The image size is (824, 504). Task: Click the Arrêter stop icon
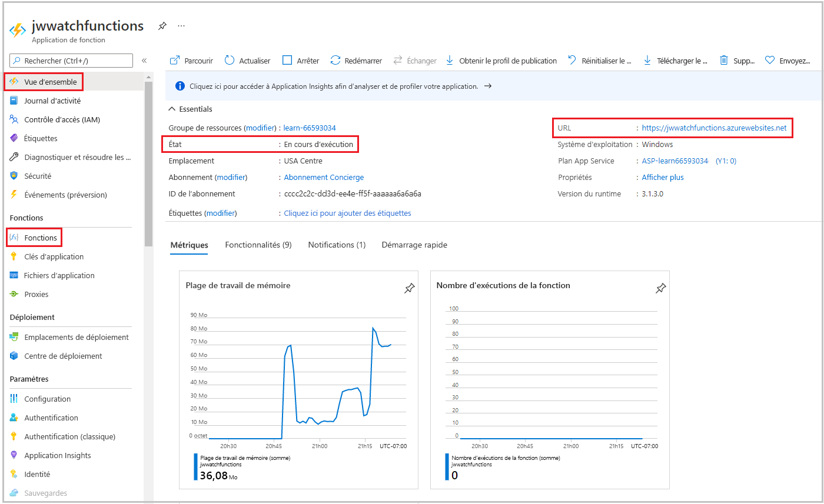(287, 61)
